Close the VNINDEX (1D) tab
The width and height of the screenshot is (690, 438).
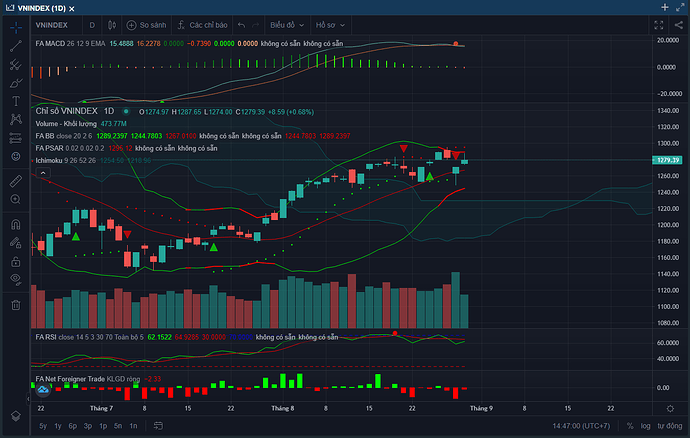72,8
